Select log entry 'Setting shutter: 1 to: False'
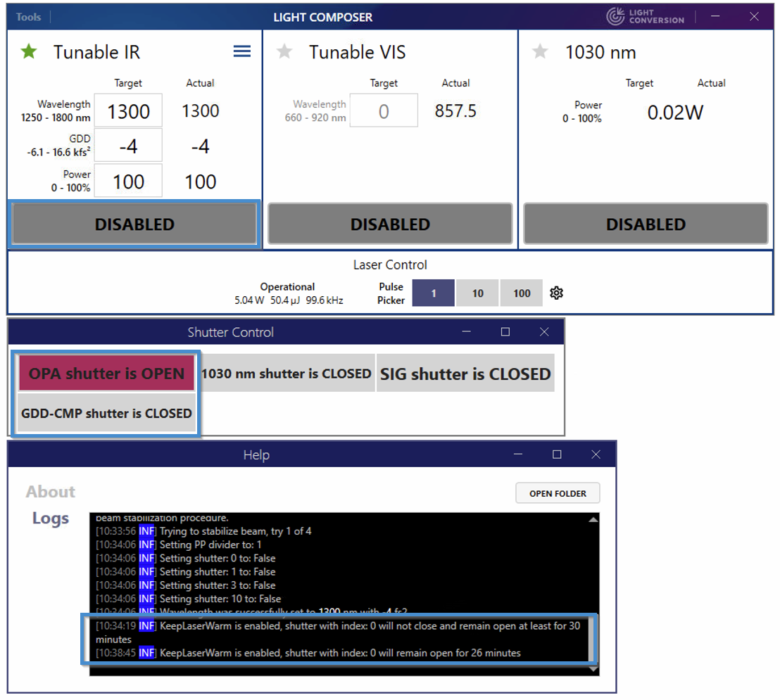This screenshot has height=700, width=780. pyautogui.click(x=186, y=572)
